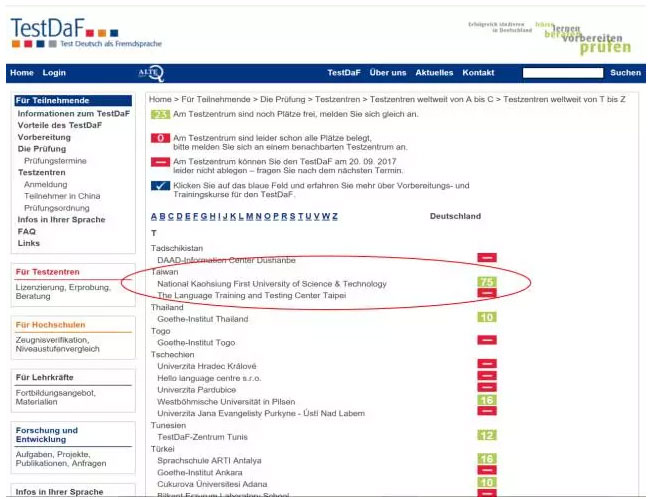The height and width of the screenshot is (499, 652).
Task: Open the Für Hochschulen section
Action: [50, 325]
